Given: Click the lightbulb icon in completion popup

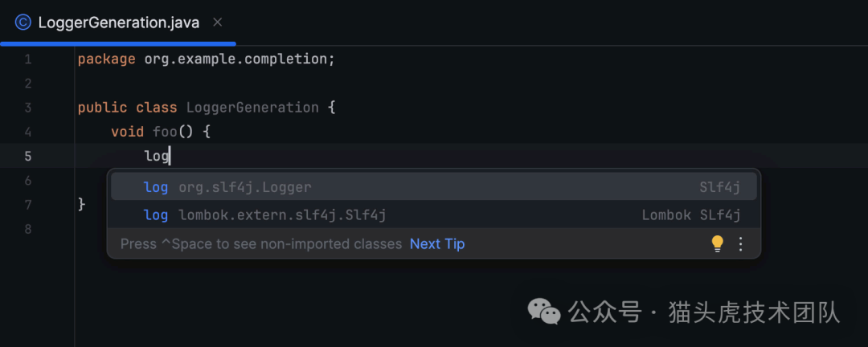Looking at the screenshot, I should tap(718, 243).
